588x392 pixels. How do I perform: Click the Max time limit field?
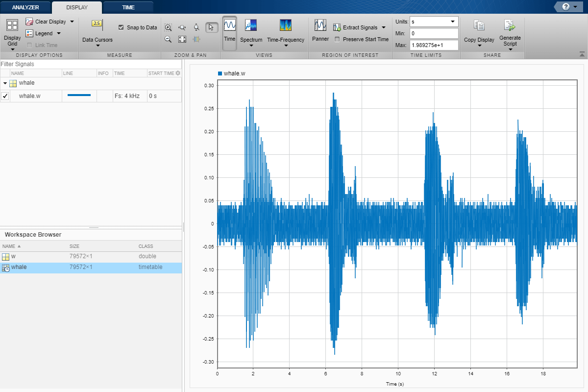pos(434,45)
